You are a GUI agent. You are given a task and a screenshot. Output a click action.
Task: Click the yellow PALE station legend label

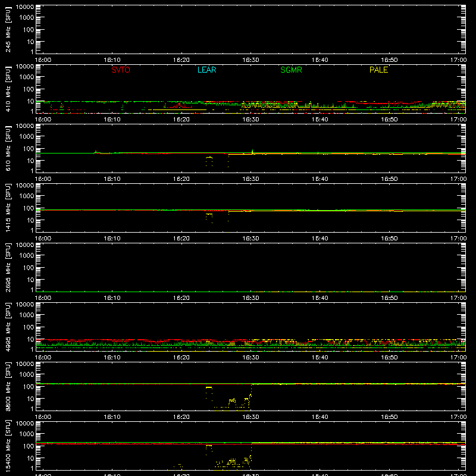point(378,70)
